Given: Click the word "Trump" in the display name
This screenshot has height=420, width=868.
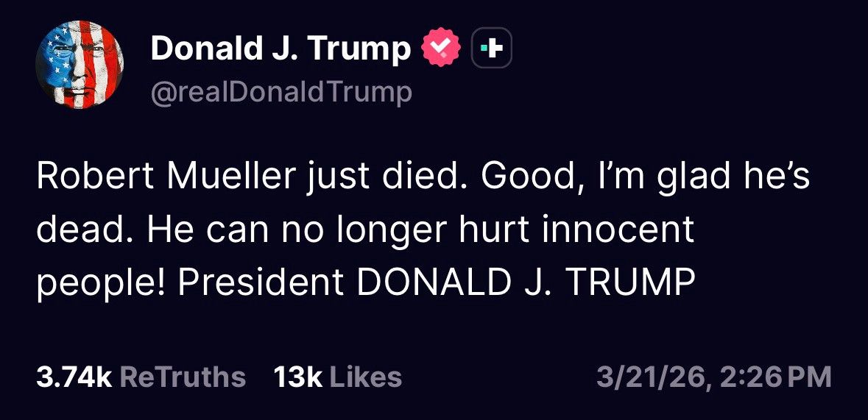Looking at the screenshot, I should tap(359, 49).
